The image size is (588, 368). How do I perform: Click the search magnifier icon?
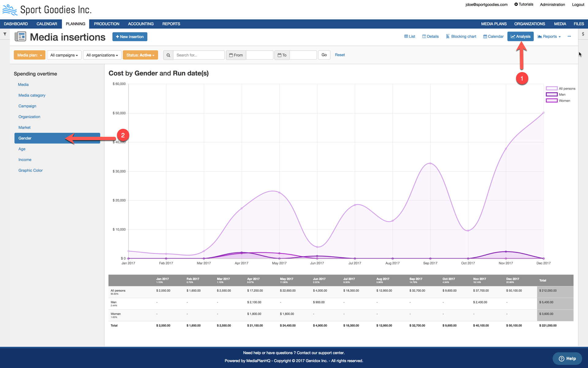coord(168,55)
